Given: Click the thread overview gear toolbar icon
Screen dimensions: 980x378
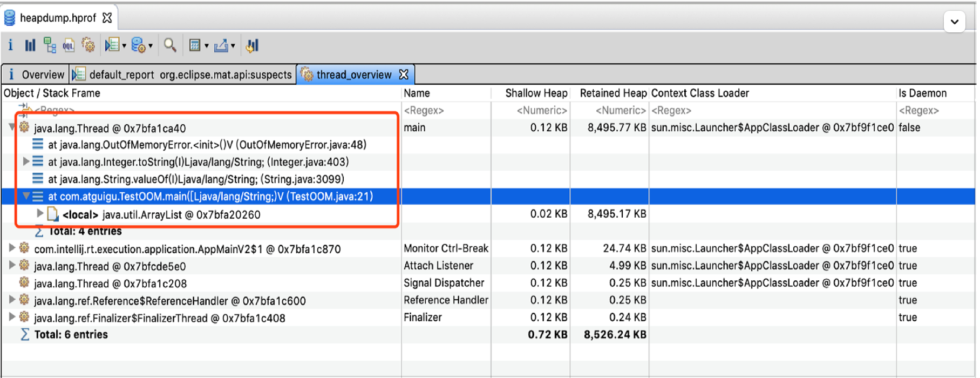Looking at the screenshot, I should pos(88,45).
